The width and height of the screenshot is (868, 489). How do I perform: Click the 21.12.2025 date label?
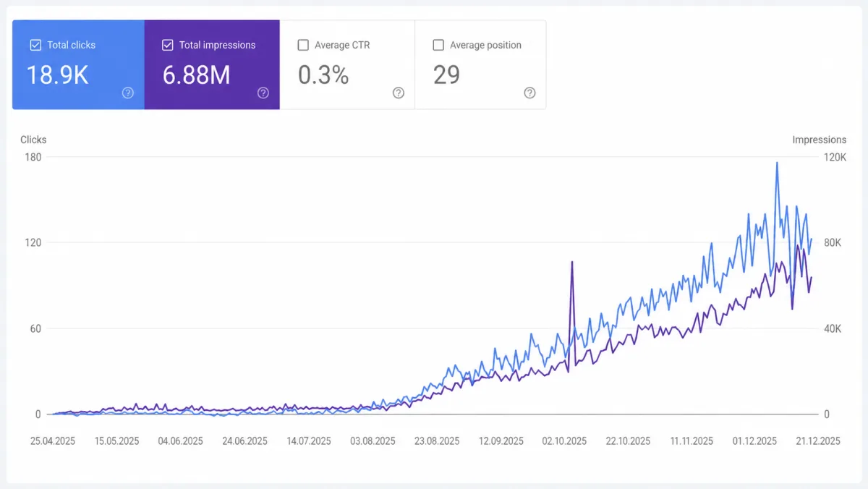817,441
